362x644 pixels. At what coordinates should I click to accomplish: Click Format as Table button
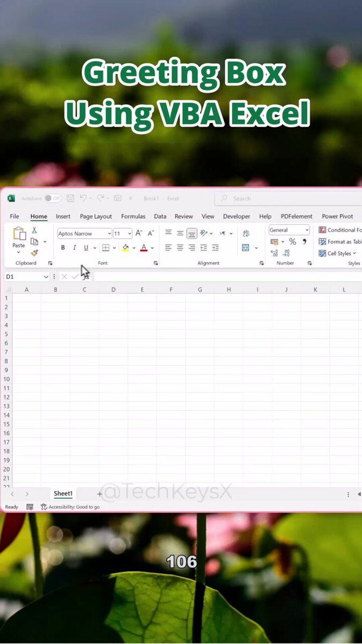click(341, 241)
